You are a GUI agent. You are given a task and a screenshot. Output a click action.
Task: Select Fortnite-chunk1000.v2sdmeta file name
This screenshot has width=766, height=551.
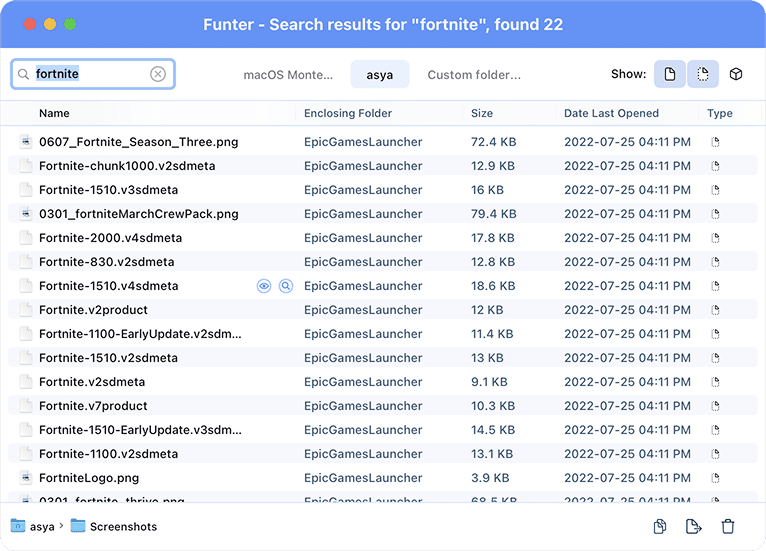click(x=127, y=166)
